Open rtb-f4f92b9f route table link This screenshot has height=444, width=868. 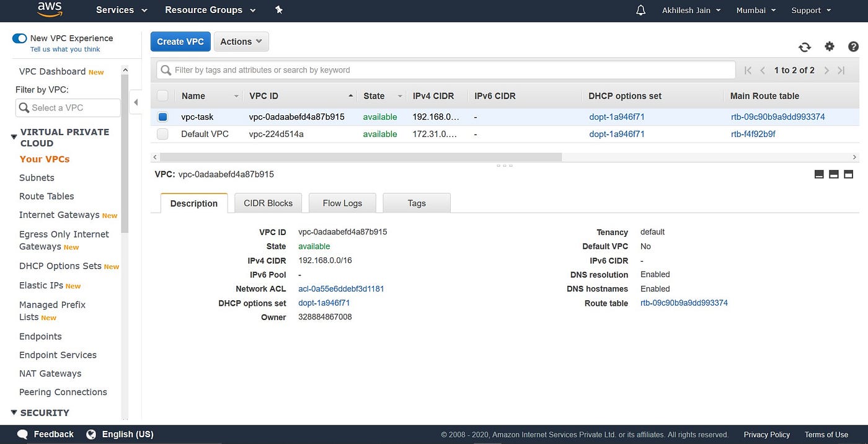[753, 134]
